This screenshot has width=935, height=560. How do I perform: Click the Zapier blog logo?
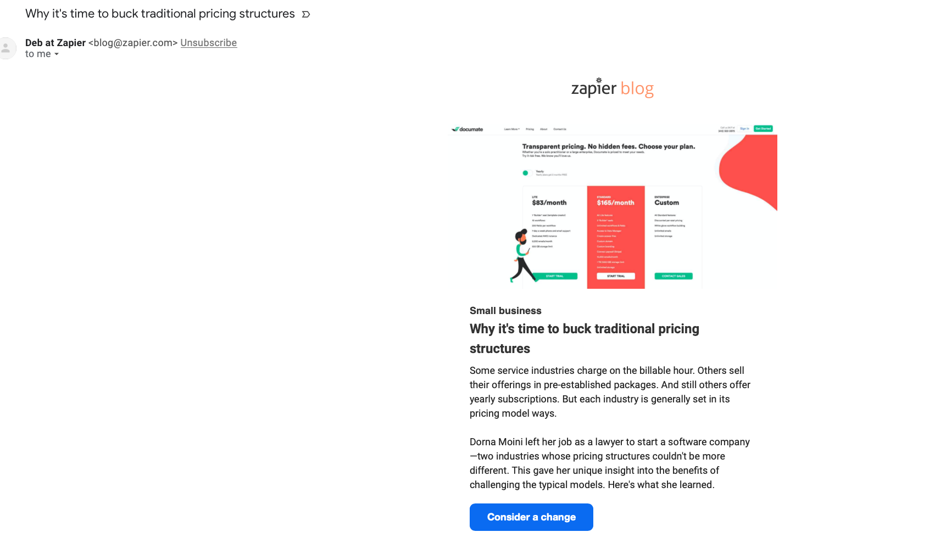tap(613, 88)
